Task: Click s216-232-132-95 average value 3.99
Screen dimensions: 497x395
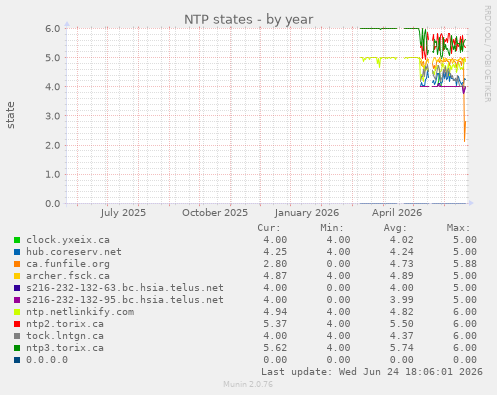Action: pyautogui.click(x=402, y=300)
